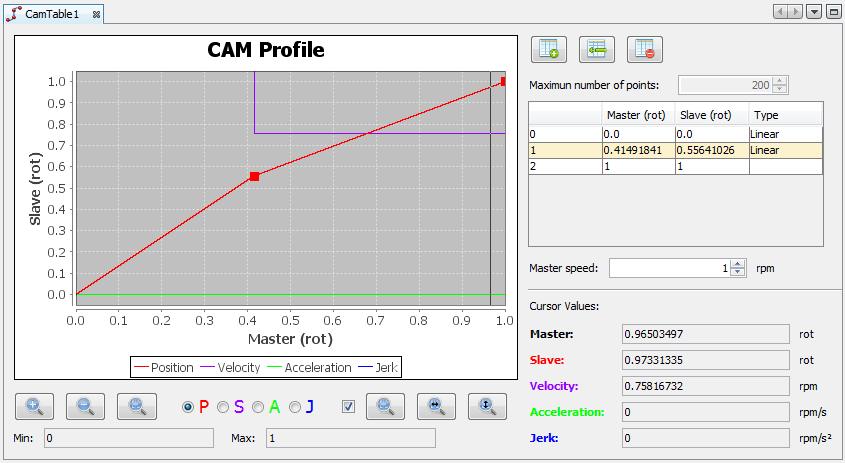
Task: Switch to the CamTable1 tab
Action: [x=52, y=14]
